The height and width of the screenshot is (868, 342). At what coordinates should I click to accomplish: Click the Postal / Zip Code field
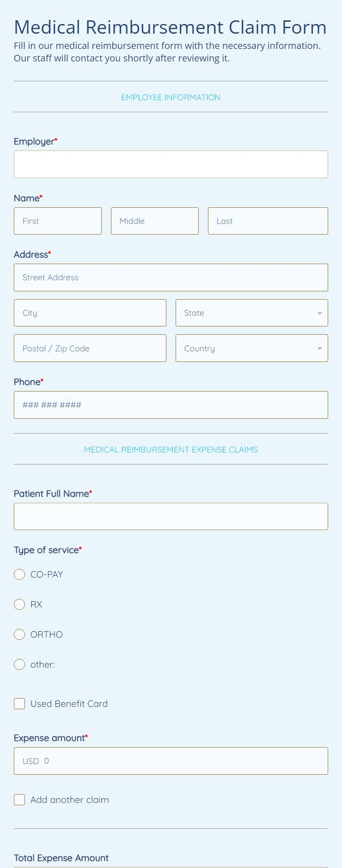tap(90, 348)
